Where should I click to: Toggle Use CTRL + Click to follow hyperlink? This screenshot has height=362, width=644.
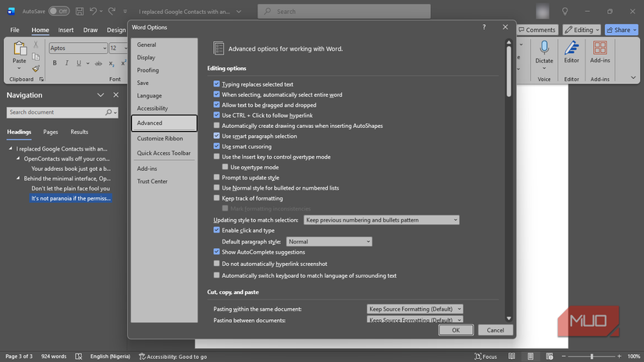coord(216,115)
